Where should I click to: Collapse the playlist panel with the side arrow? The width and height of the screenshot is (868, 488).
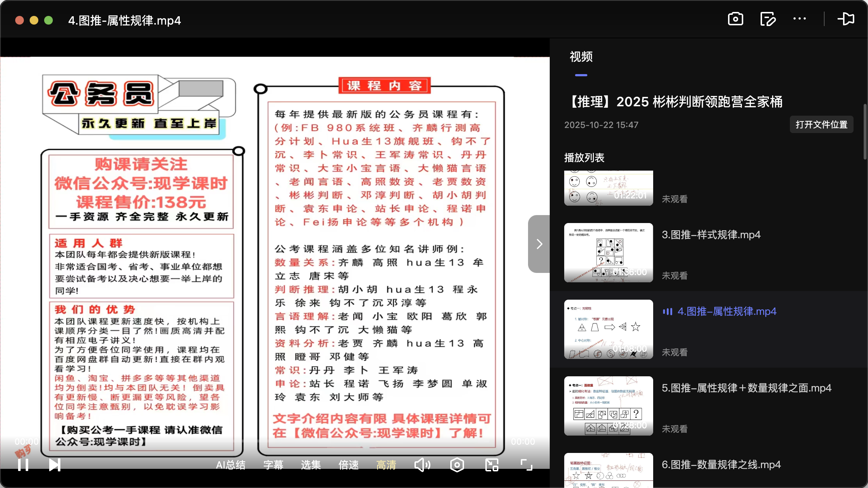[539, 244]
